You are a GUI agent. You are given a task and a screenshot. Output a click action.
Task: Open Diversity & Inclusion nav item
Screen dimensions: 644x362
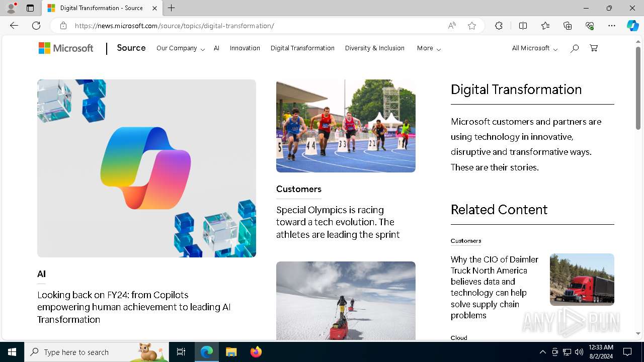375,48
